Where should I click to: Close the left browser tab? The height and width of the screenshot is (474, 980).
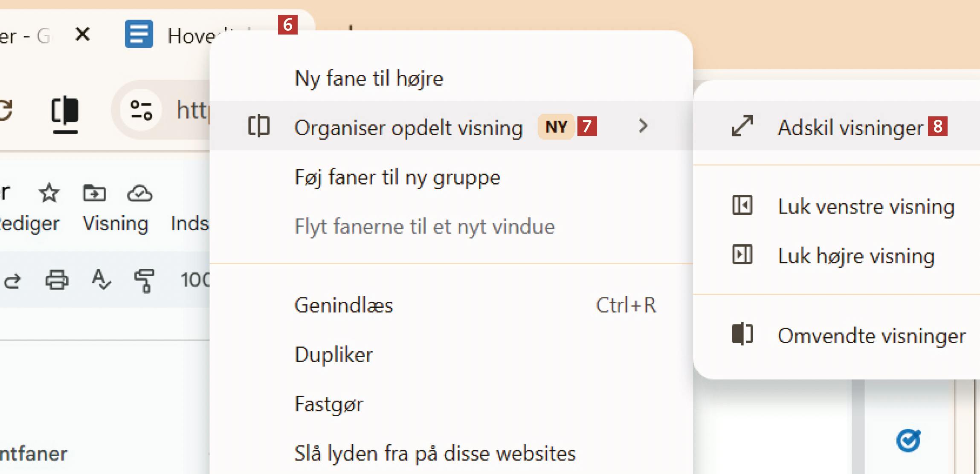pyautogui.click(x=82, y=34)
